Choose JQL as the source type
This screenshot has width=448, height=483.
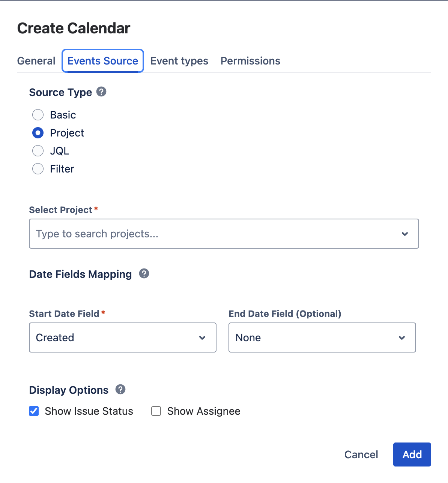[x=38, y=151]
